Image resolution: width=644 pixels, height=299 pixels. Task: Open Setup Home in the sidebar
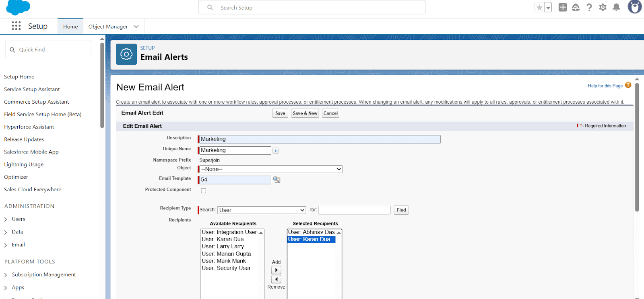tap(19, 77)
